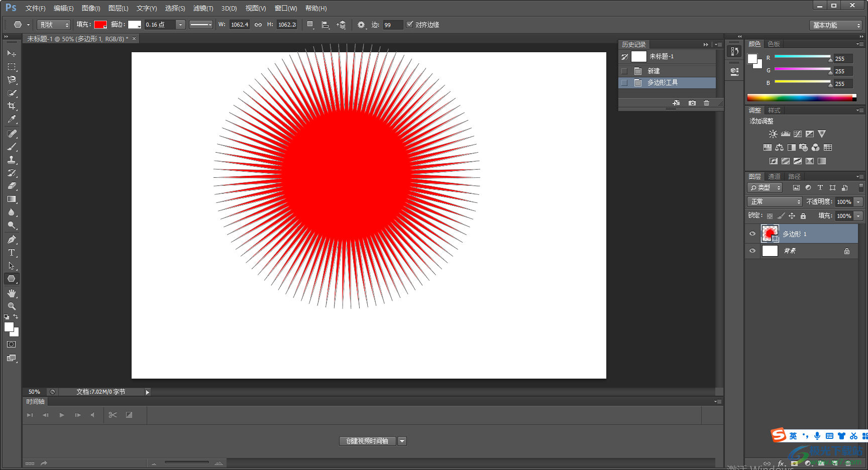868x470 pixels.
Task: Open the stroke line style dropdown
Action: pyautogui.click(x=201, y=25)
